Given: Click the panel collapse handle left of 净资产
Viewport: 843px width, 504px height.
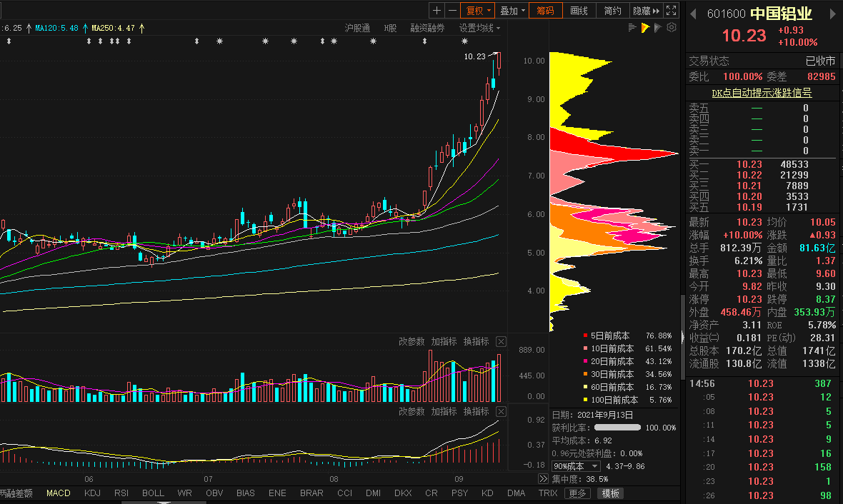Looking at the screenshot, I should [x=683, y=338].
